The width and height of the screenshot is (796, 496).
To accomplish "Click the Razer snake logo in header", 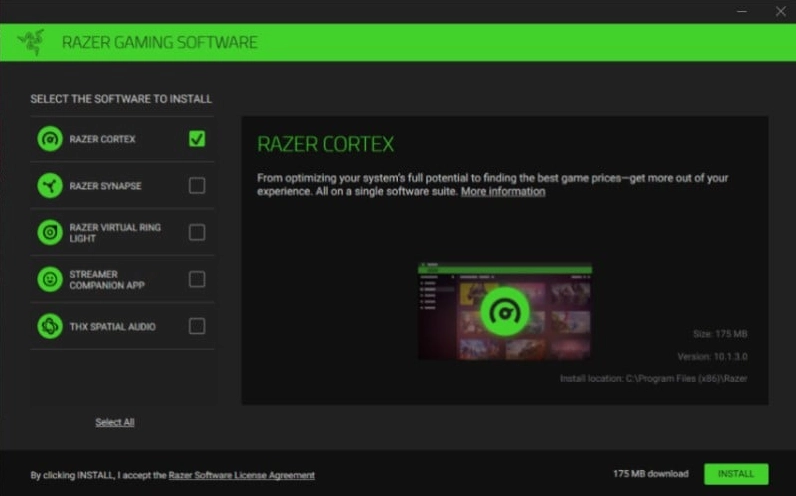I will [x=31, y=42].
